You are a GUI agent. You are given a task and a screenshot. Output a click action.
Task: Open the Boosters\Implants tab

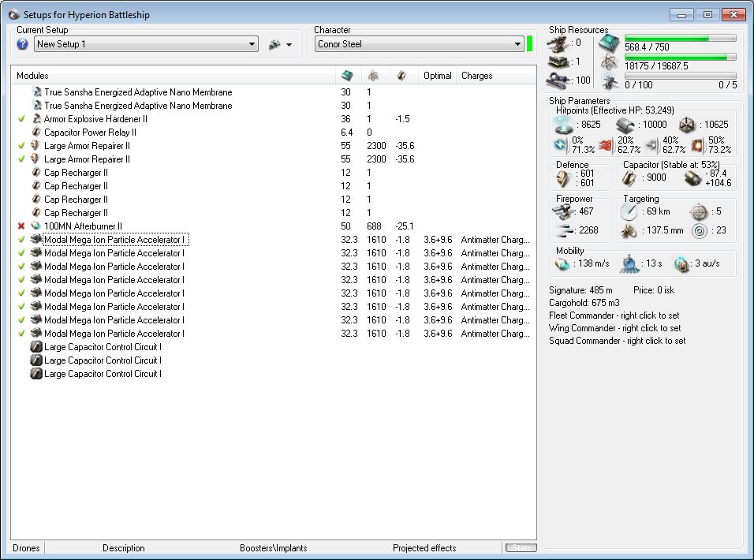[273, 548]
